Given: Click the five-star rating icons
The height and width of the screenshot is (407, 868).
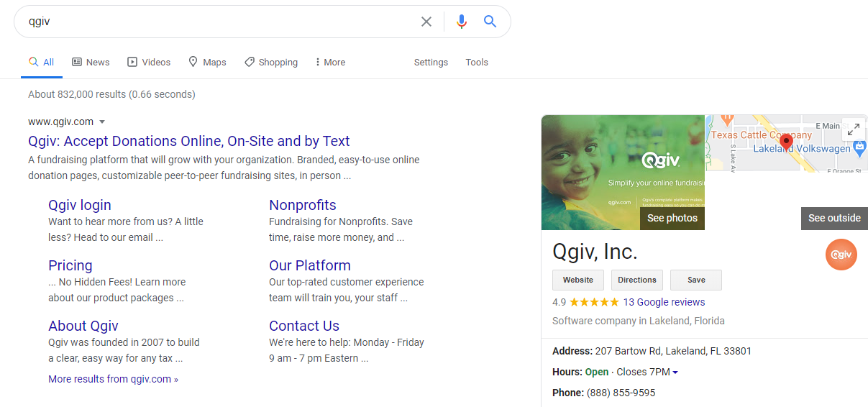Looking at the screenshot, I should [594, 302].
